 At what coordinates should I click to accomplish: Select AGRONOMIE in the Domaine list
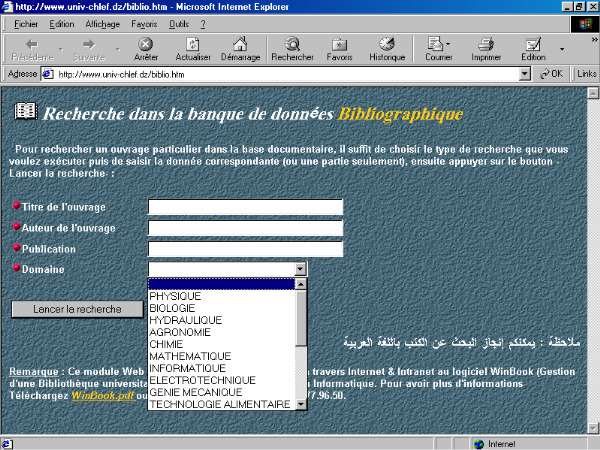coord(222,332)
